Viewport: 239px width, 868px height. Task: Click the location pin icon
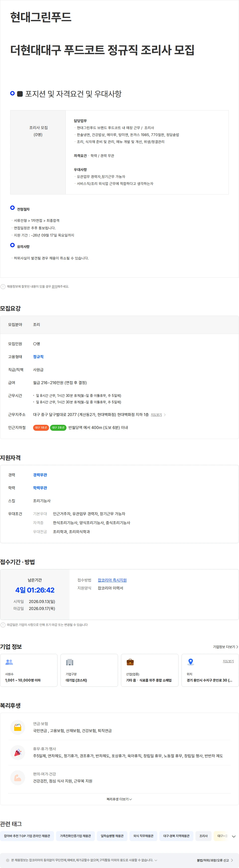[x=190, y=662]
